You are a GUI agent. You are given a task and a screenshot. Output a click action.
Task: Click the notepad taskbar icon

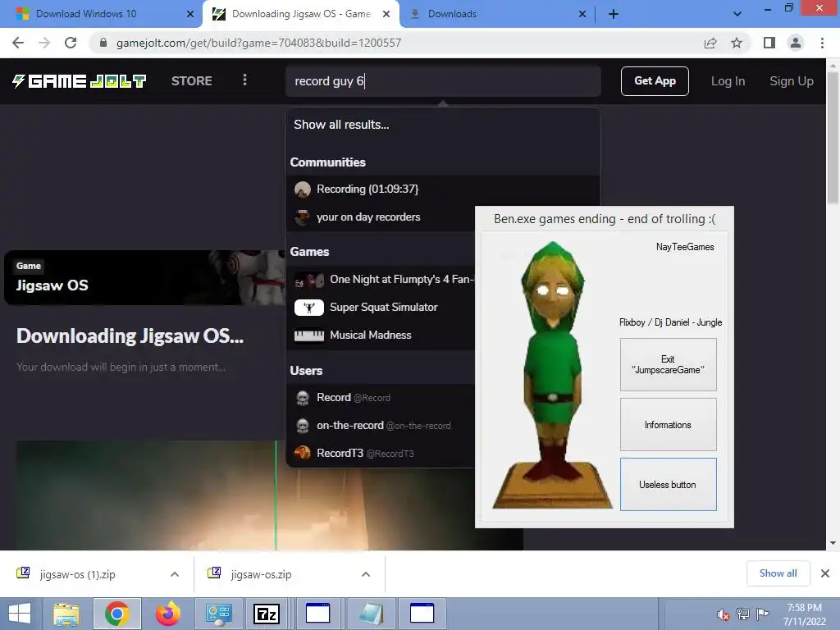click(x=371, y=614)
